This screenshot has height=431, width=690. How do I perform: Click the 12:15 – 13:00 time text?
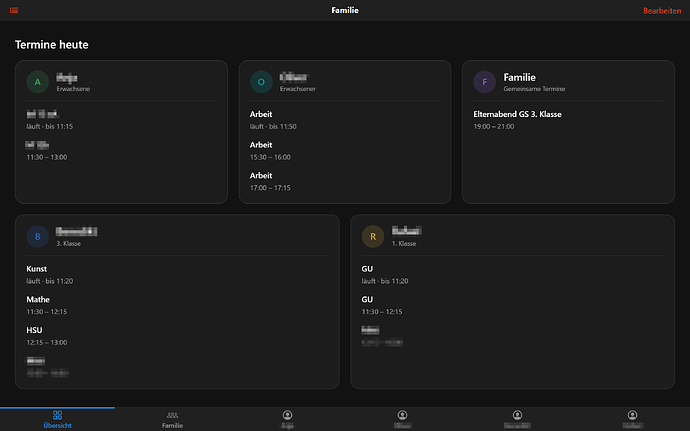[x=47, y=343]
